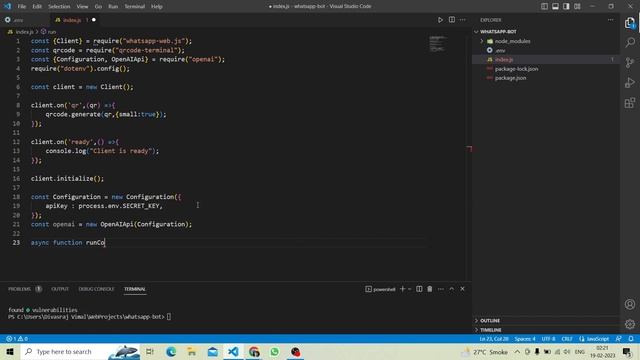640x360 pixels.
Task: Open Run and Debug view
Action: 630,82
